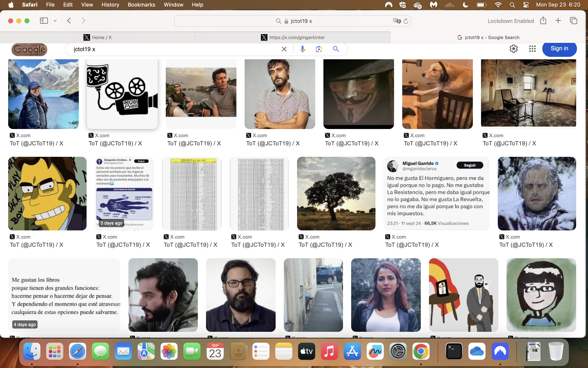This screenshot has height=368, width=588.
Task: Switch to Home / X tab
Action: 97,37
